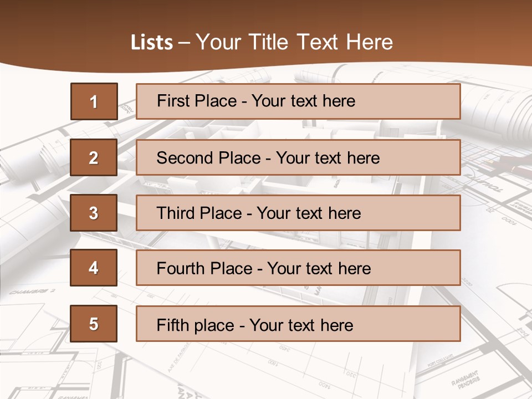This screenshot has height=399, width=532.
Task: Choose the number 5 square
Action: pos(94,324)
